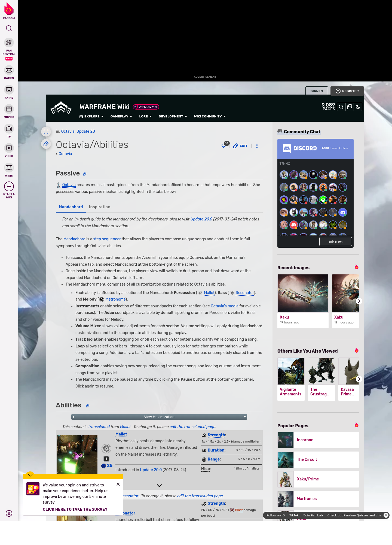Click the Popular Pages flame icon
Screen dimensions: 392x545
pyautogui.click(x=356, y=425)
